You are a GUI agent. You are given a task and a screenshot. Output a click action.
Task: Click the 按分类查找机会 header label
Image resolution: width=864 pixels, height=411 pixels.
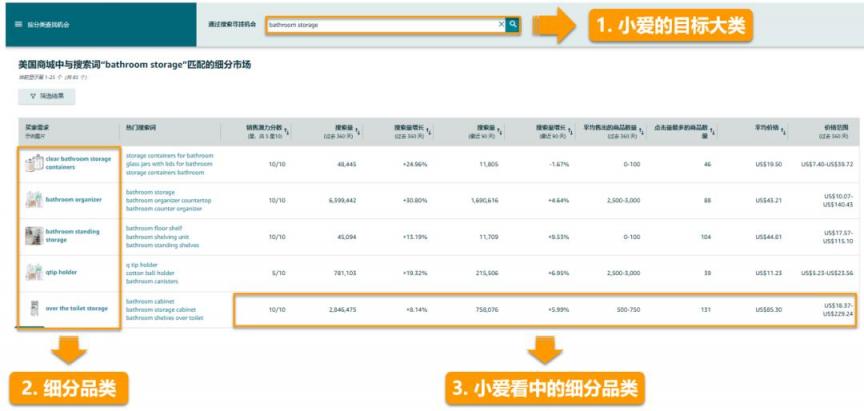point(48,24)
